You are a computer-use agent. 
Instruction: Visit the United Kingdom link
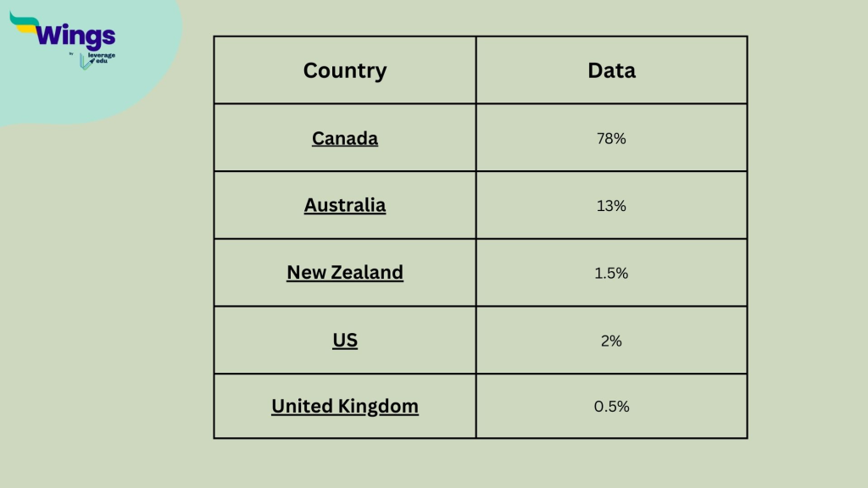pyautogui.click(x=345, y=407)
